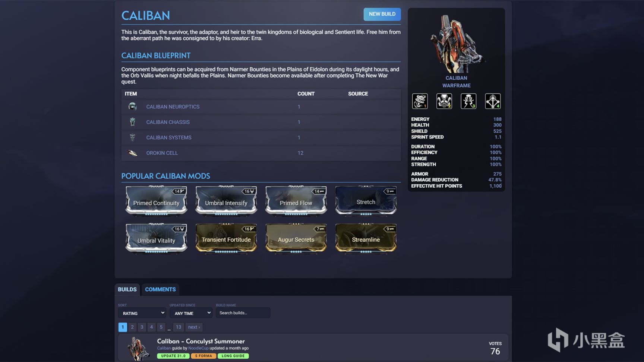The image size is (644, 362).
Task: Open the Conculyst Summoner build thumbnail
Action: click(138, 349)
